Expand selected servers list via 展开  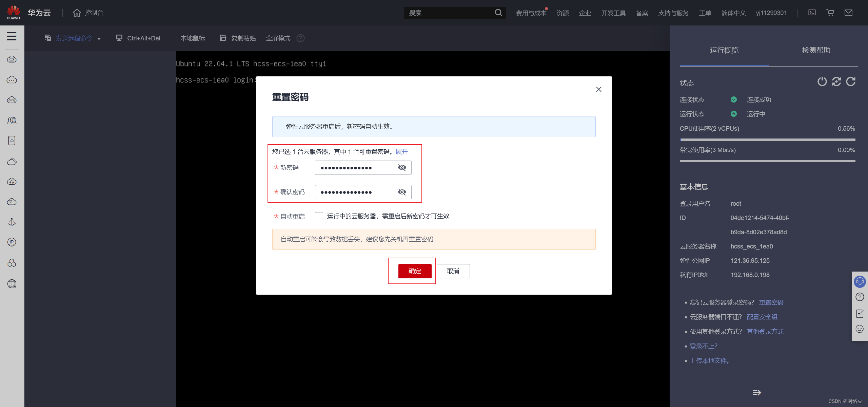click(x=401, y=152)
